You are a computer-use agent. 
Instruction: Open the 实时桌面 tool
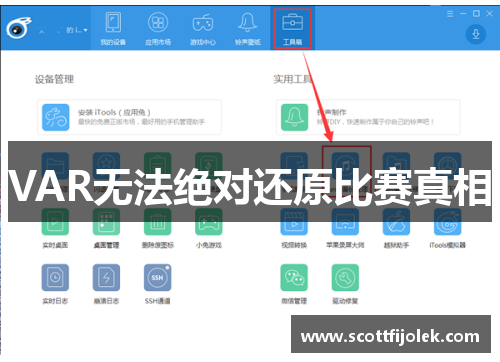click(x=55, y=228)
